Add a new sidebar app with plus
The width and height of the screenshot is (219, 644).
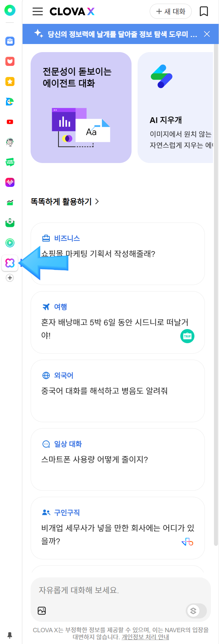10,278
